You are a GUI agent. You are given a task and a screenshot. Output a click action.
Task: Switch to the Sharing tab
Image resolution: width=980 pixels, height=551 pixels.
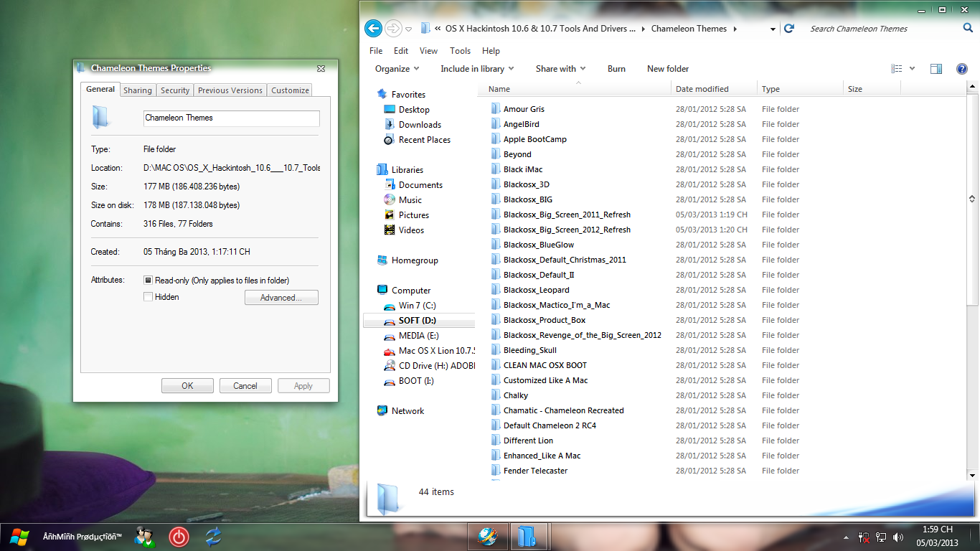click(137, 90)
